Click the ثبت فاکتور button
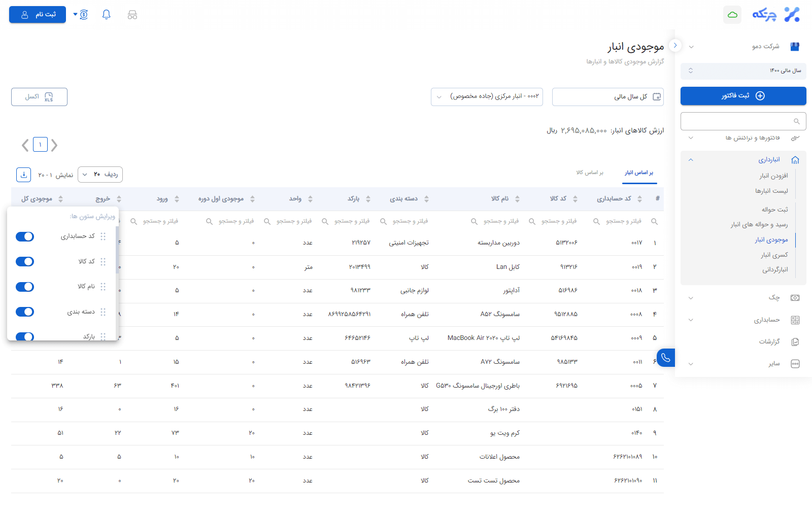 tap(743, 96)
